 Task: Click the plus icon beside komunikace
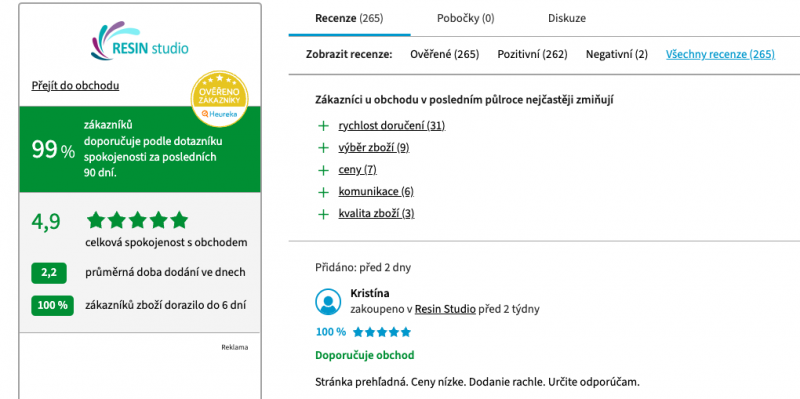[323, 192]
